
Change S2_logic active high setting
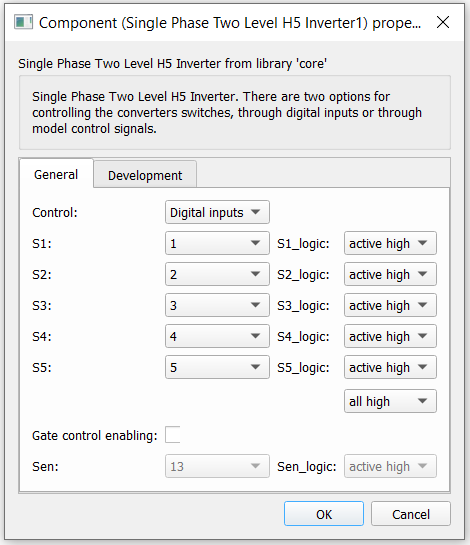click(x=390, y=274)
